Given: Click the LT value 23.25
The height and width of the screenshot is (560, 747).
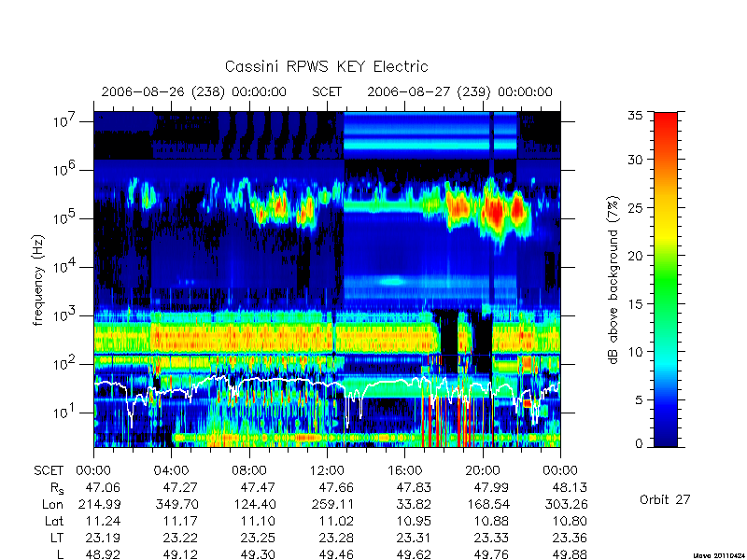Looking at the screenshot, I should point(258,539).
